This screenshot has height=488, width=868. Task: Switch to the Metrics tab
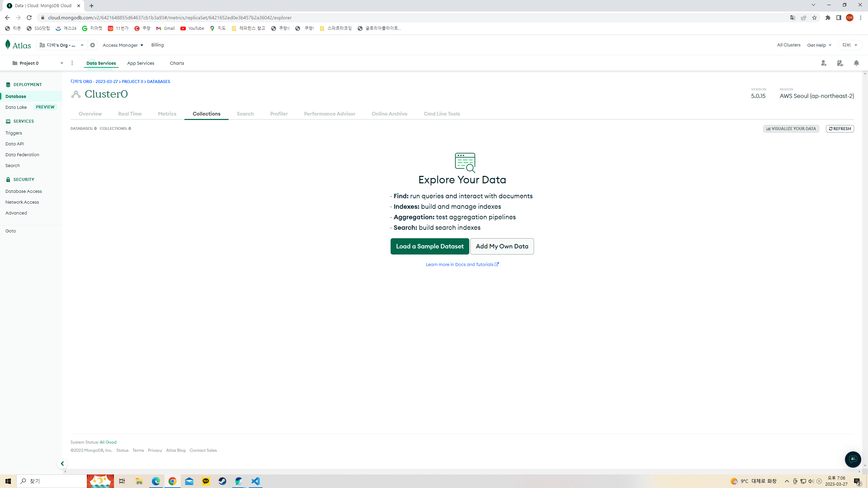[167, 114]
